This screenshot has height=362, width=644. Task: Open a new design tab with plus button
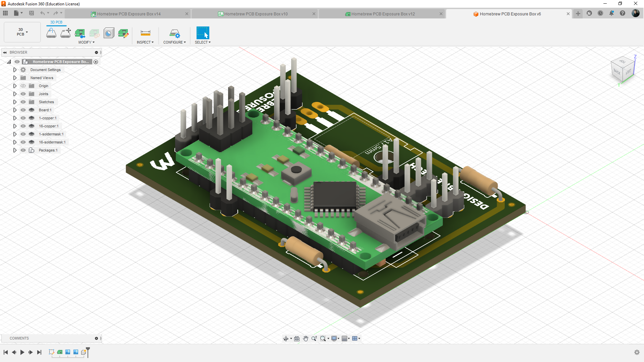(x=578, y=14)
